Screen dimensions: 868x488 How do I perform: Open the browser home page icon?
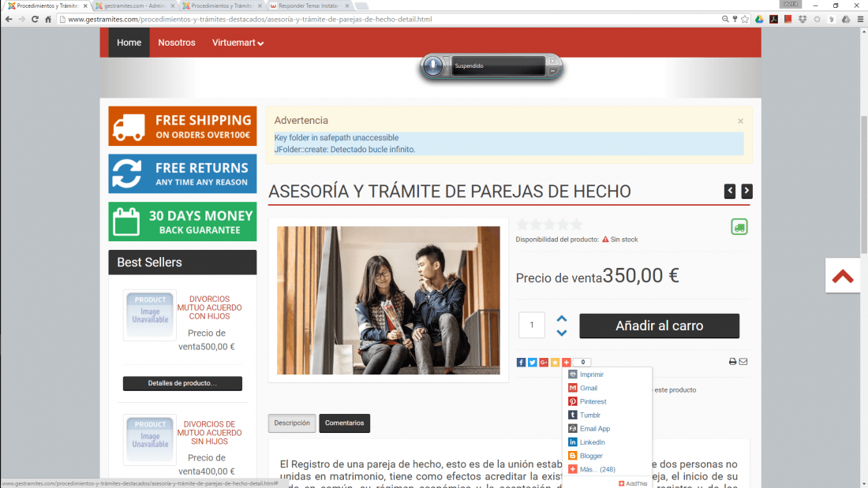tap(48, 19)
